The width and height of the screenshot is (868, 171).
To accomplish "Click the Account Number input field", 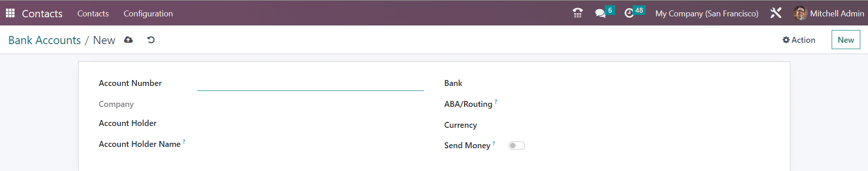I will click(x=311, y=83).
